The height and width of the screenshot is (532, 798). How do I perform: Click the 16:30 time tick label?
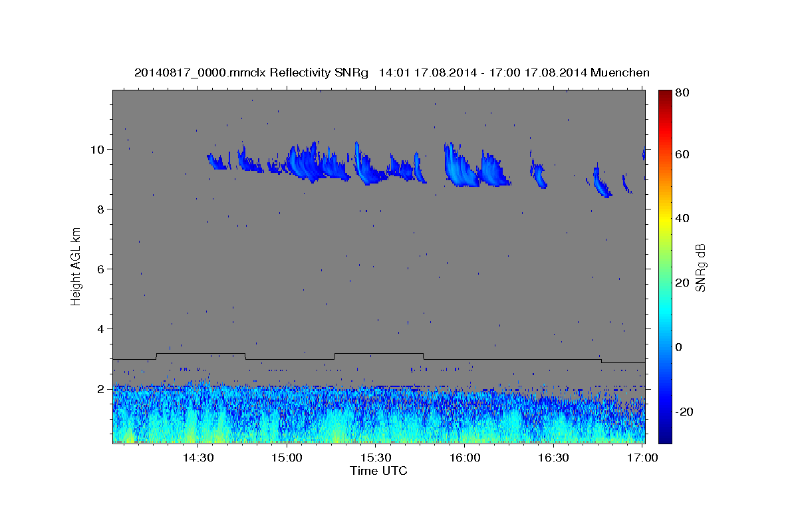553,458
